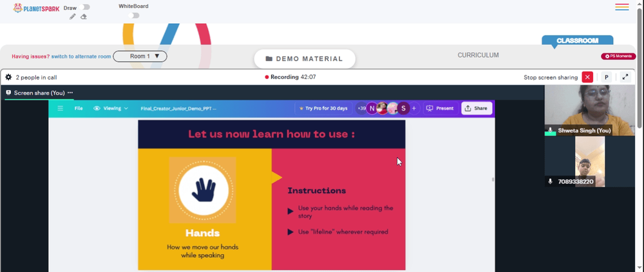Viewport: 644px width, 272px height.
Task: Click Shweta Singh (You) video tile
Action: pyautogui.click(x=589, y=111)
